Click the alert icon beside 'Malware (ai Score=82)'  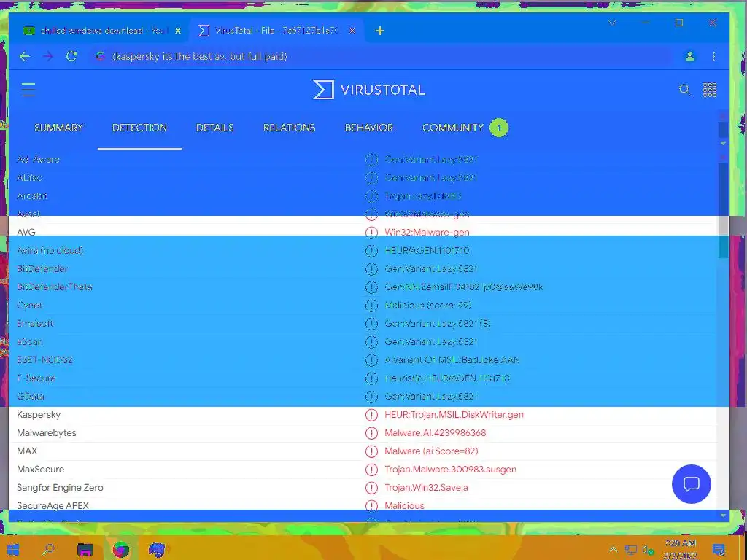371,451
